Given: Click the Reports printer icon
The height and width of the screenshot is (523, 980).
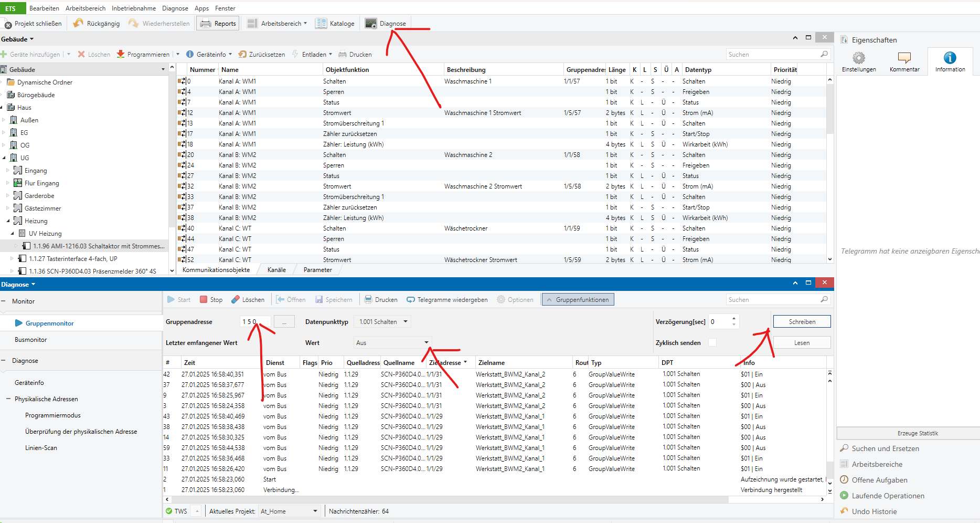Looking at the screenshot, I should (206, 24).
